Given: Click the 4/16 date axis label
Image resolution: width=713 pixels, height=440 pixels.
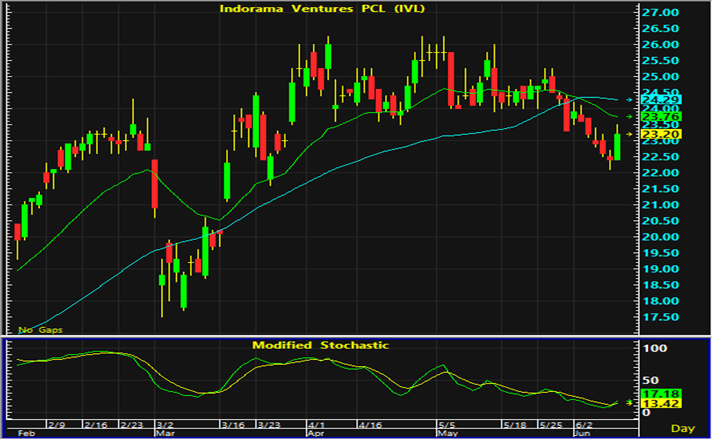Looking at the screenshot, I should click(x=370, y=425).
